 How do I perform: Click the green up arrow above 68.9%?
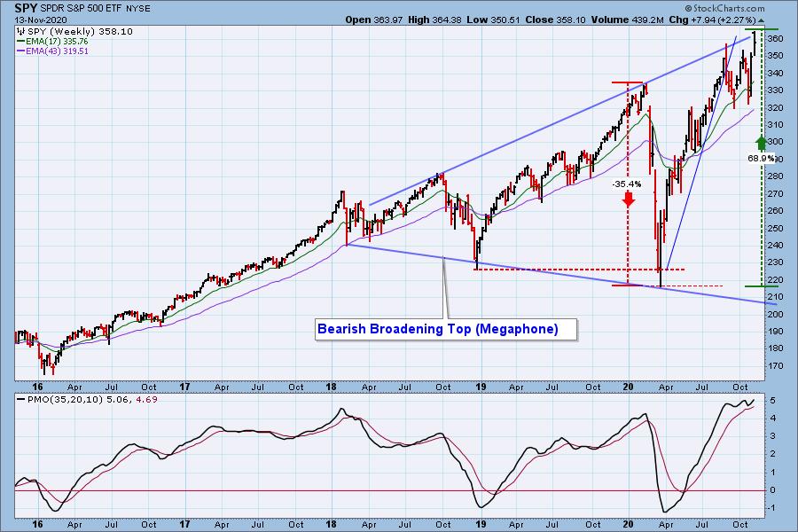point(761,144)
